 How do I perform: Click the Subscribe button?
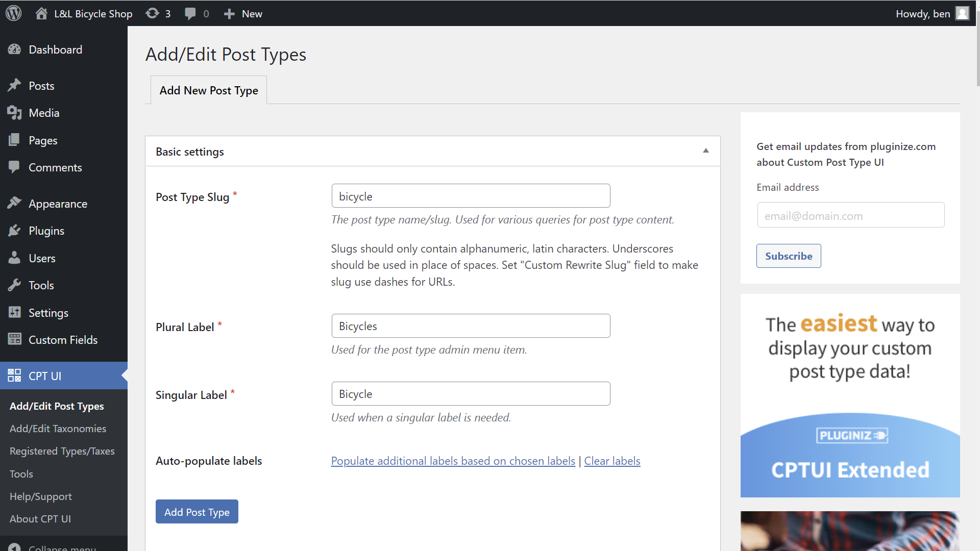pos(788,256)
